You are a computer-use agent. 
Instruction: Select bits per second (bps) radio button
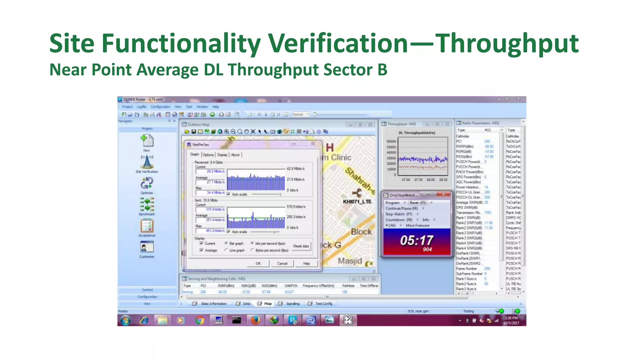click(x=252, y=243)
